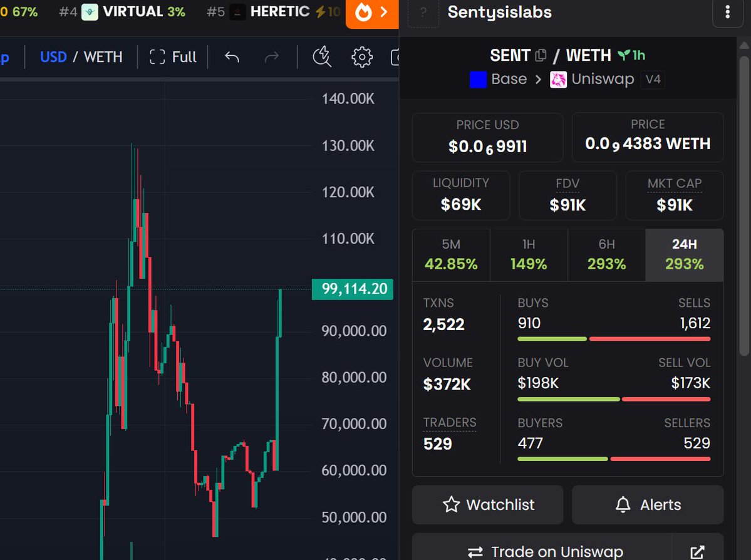Click the TRADERS label

(450, 423)
